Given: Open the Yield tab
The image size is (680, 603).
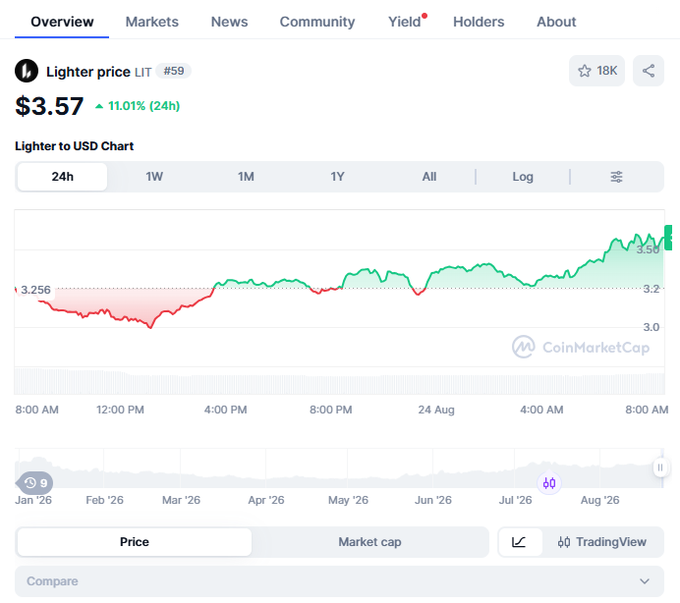Looking at the screenshot, I should tap(404, 22).
